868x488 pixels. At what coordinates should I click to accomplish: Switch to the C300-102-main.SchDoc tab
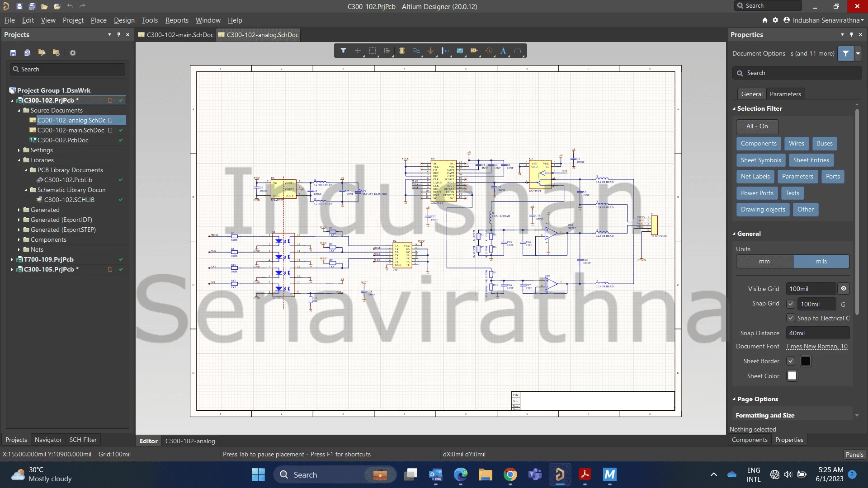(x=175, y=35)
